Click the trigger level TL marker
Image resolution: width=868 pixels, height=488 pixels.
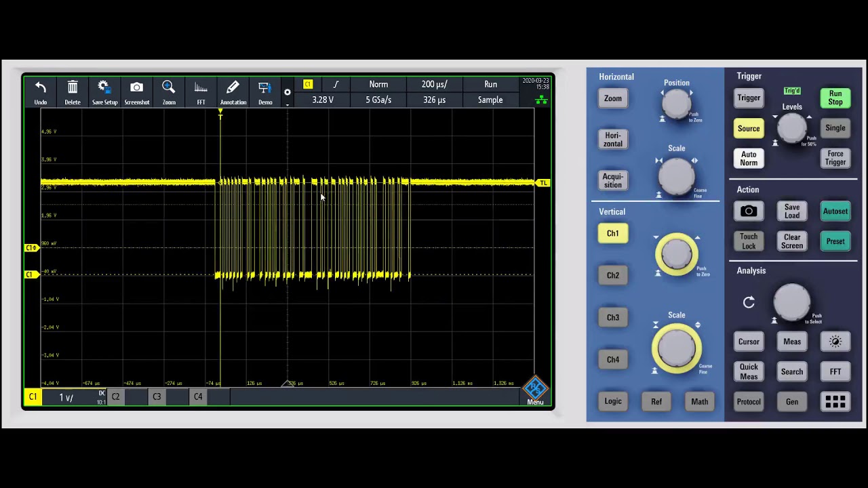(542, 183)
